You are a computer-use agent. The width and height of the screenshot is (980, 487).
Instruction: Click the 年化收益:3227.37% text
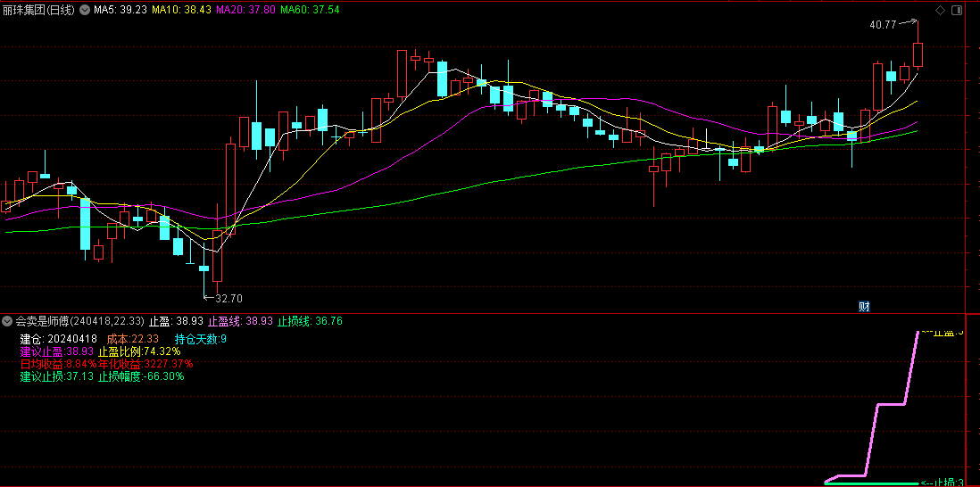pyautogui.click(x=145, y=364)
